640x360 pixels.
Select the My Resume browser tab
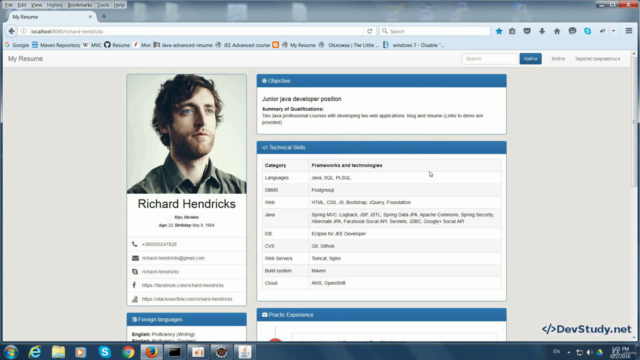click(51, 17)
